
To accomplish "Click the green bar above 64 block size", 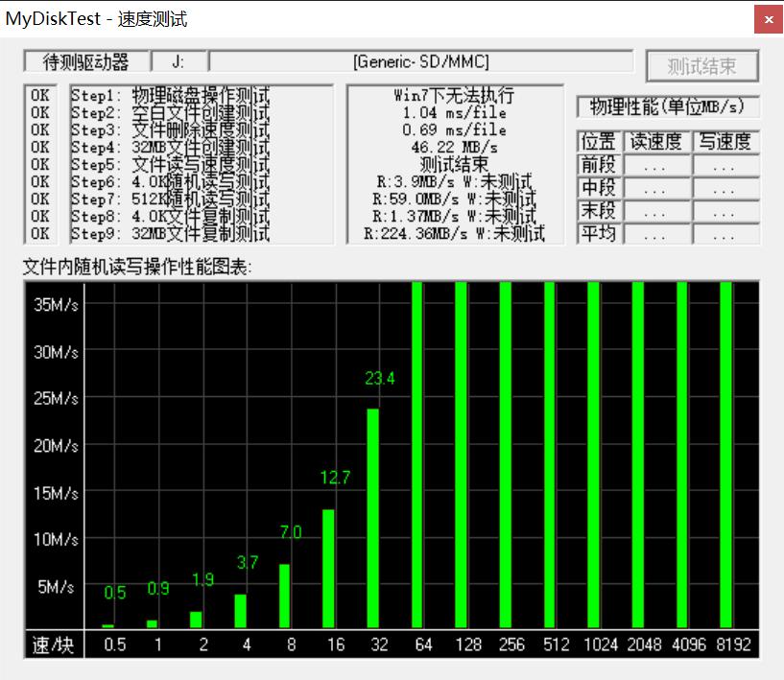I will pyautogui.click(x=417, y=455).
